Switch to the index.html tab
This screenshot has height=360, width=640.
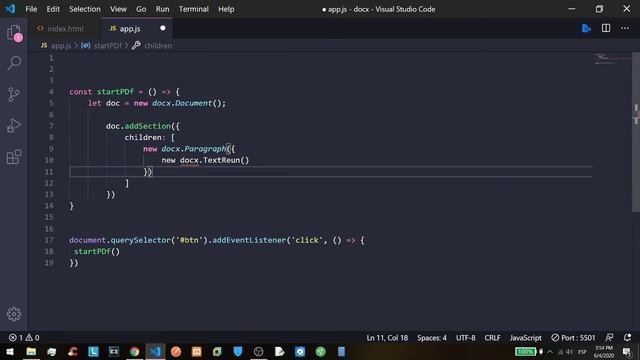(64, 29)
